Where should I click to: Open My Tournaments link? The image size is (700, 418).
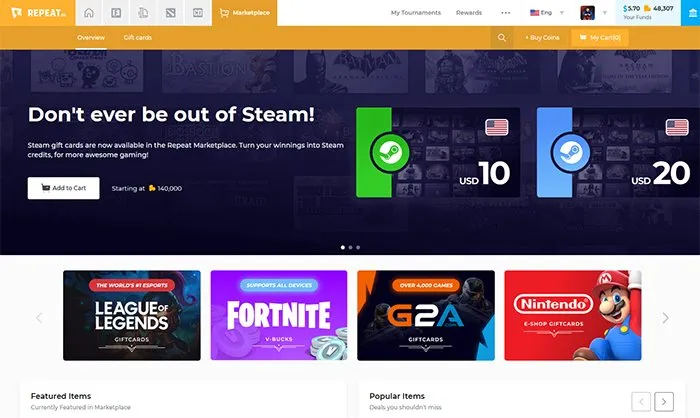point(415,13)
